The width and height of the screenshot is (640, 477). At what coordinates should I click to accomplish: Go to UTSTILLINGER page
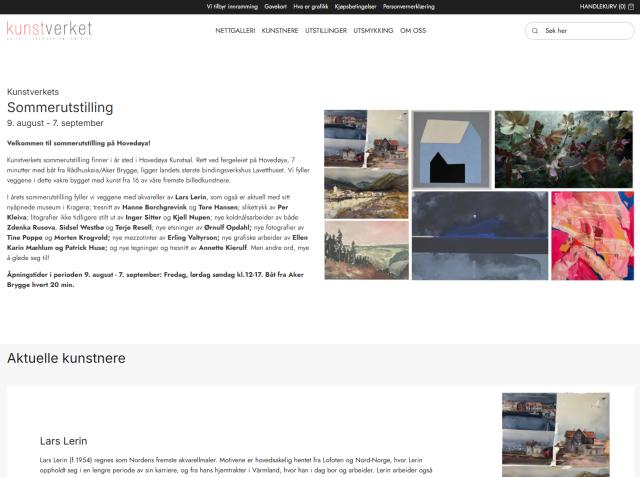pyautogui.click(x=326, y=31)
